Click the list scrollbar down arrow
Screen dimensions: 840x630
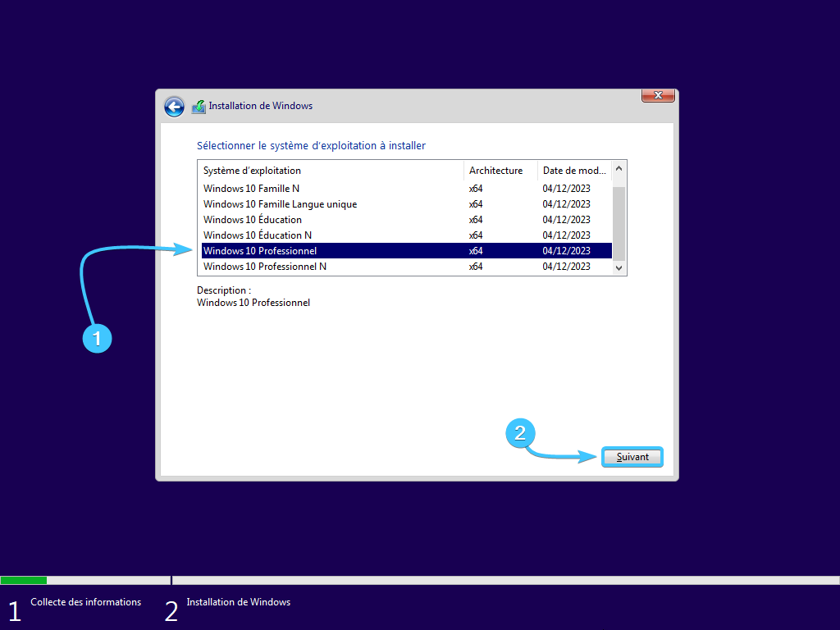619,268
